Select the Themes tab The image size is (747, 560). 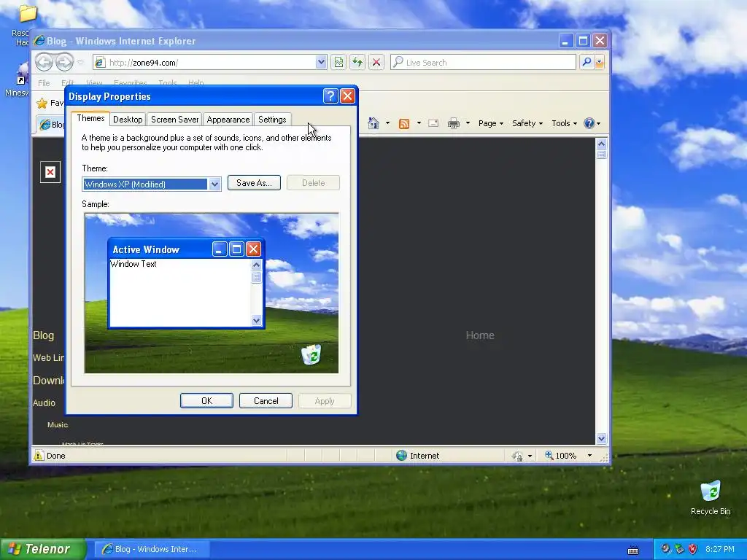point(90,119)
